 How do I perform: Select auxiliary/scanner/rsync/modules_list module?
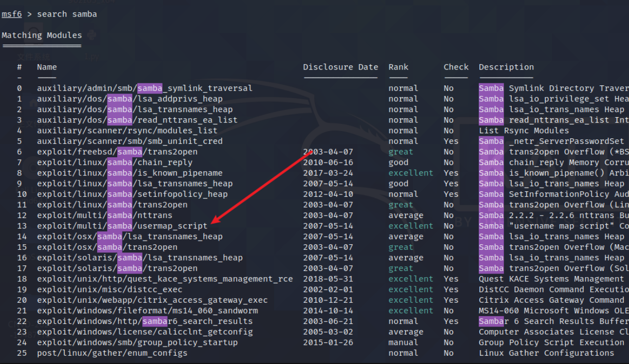pyautogui.click(x=127, y=131)
